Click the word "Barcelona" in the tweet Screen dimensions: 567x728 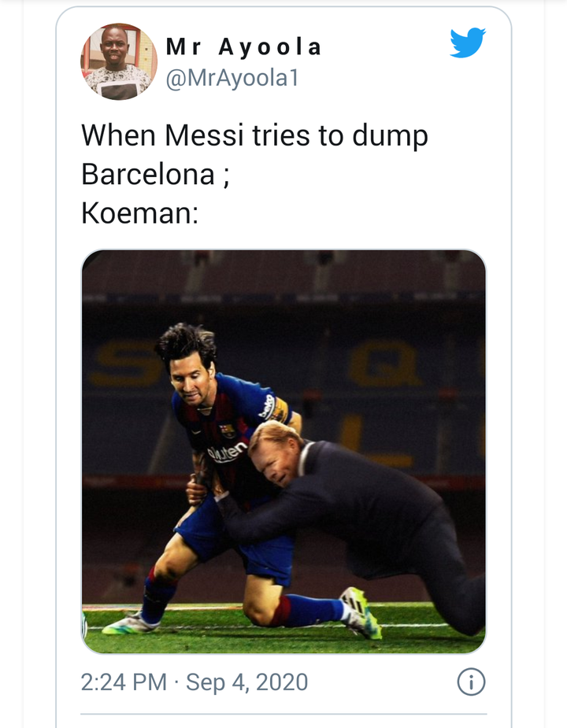148,174
